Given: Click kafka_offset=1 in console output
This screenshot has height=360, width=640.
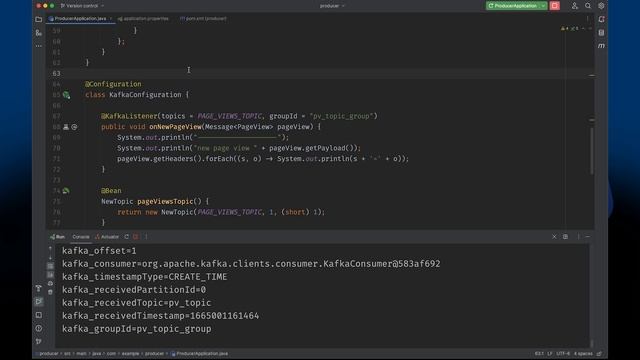Looking at the screenshot, I should point(99,251).
